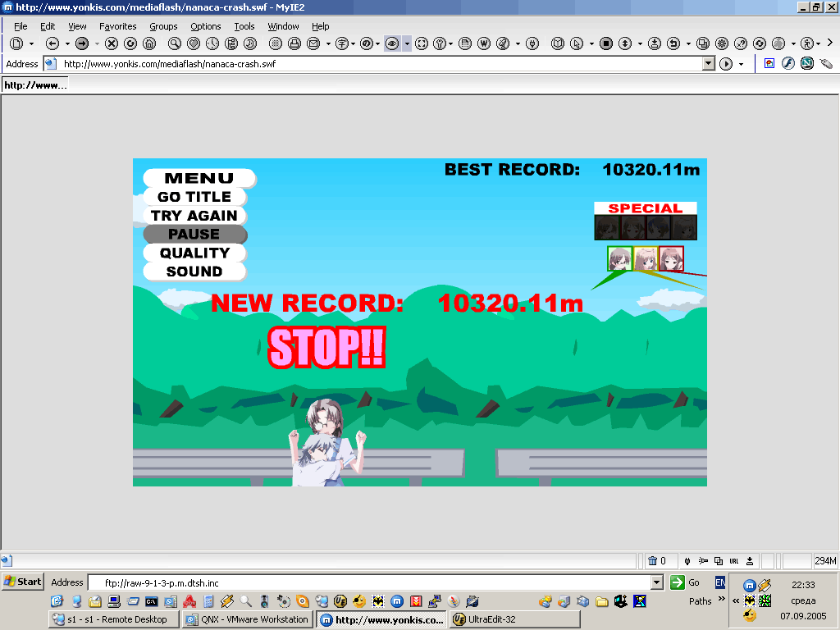Click the green-framed character portrait
Image resolution: width=840 pixels, height=630 pixels.
620,258
